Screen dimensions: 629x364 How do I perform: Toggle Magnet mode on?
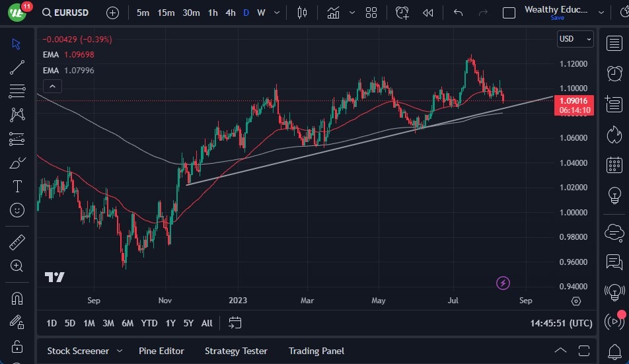click(17, 298)
